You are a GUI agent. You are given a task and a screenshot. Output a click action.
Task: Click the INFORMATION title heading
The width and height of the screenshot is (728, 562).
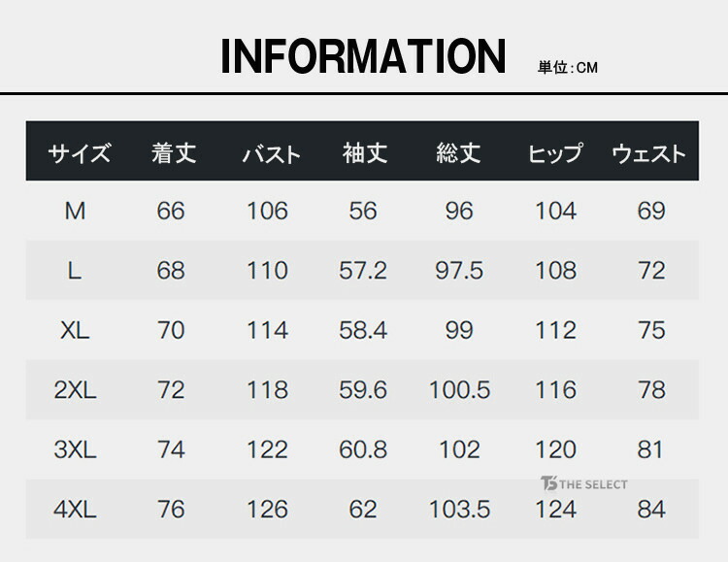click(x=364, y=57)
